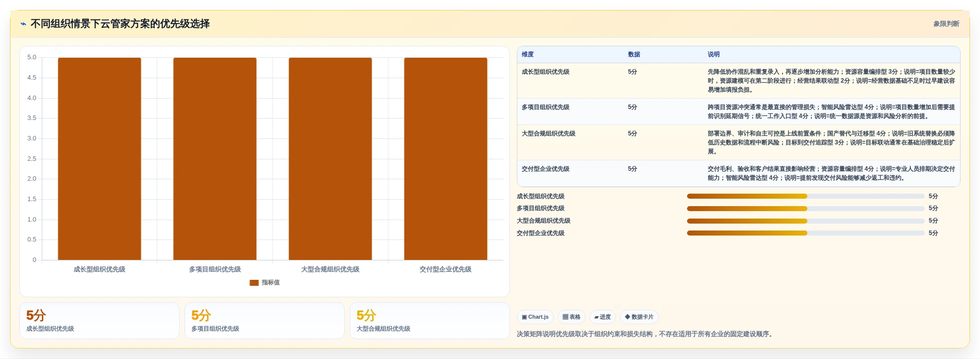Click the 大型合规组织优先级 chart bar
Viewport: 980px width, 359px height.
[x=330, y=159]
